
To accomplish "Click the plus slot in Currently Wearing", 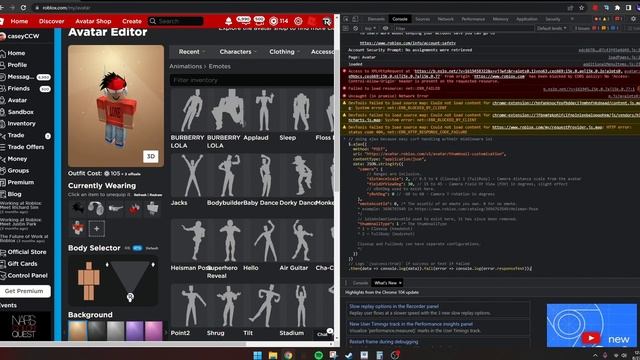I will [96, 229].
